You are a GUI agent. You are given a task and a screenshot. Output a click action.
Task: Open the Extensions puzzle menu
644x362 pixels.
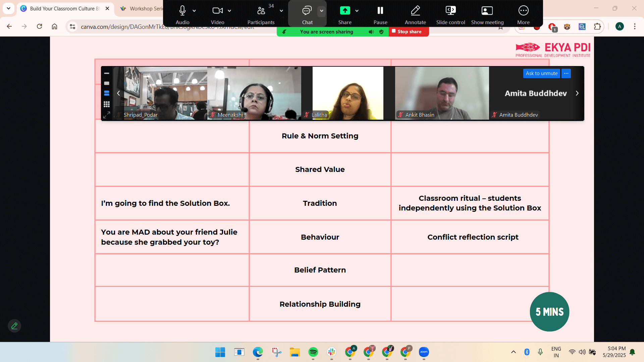[597, 26]
